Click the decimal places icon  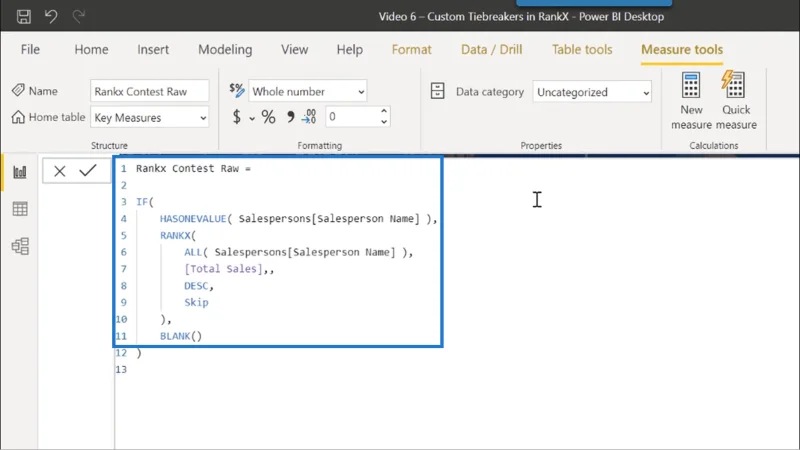pyautogui.click(x=309, y=116)
